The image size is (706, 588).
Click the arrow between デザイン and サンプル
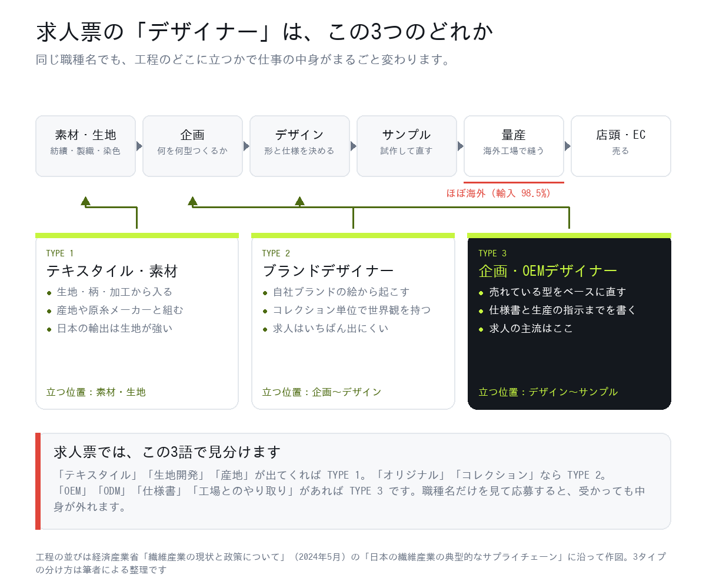pyautogui.click(x=354, y=146)
